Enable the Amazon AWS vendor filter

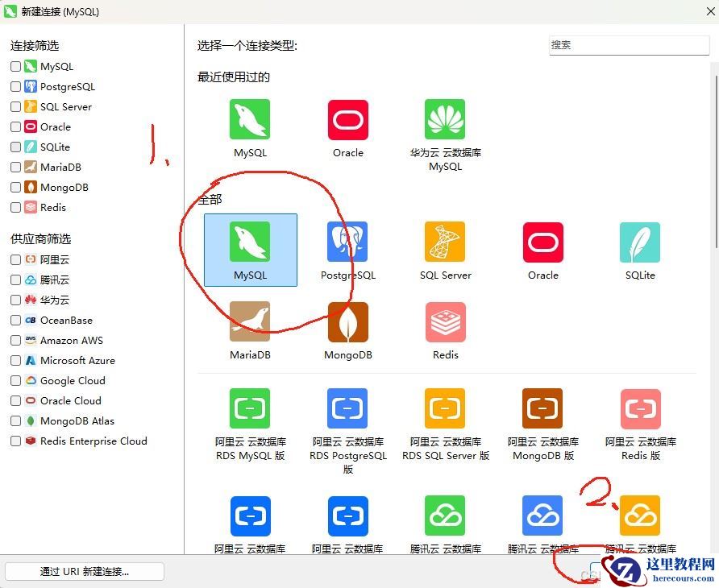(15, 341)
